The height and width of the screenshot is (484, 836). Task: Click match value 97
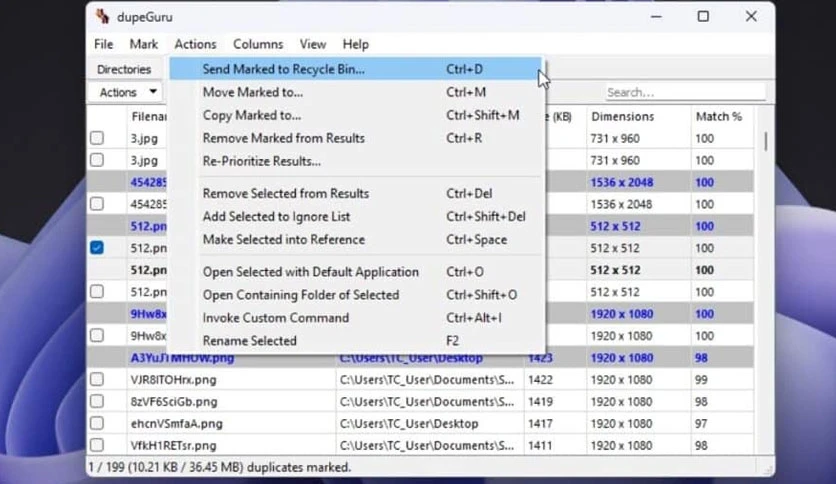click(x=701, y=423)
